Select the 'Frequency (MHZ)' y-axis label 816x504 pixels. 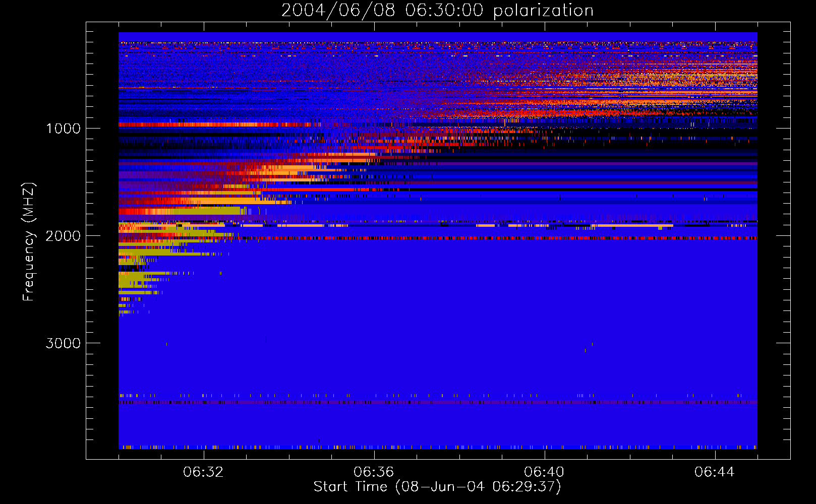29,242
